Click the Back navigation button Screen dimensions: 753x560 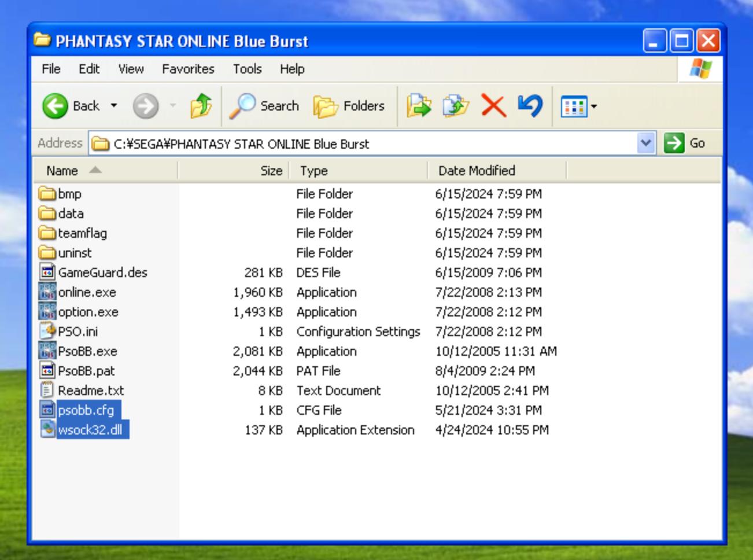[x=56, y=106]
